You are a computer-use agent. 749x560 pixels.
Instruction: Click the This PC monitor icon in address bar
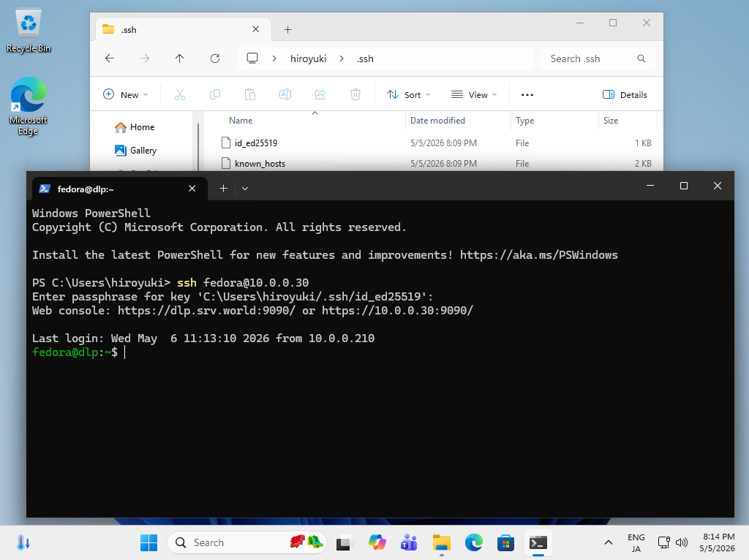(252, 58)
